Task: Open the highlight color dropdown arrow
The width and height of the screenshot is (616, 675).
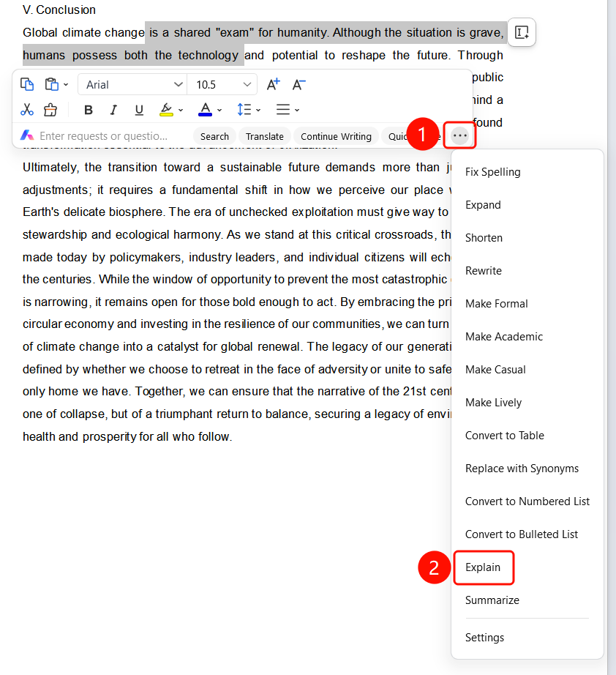Action: pos(181,111)
